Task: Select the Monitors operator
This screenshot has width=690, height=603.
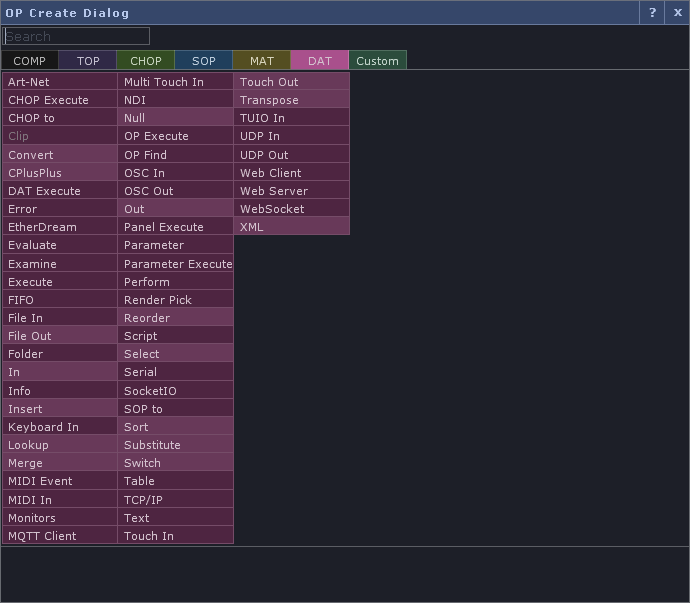Action: pos(60,518)
